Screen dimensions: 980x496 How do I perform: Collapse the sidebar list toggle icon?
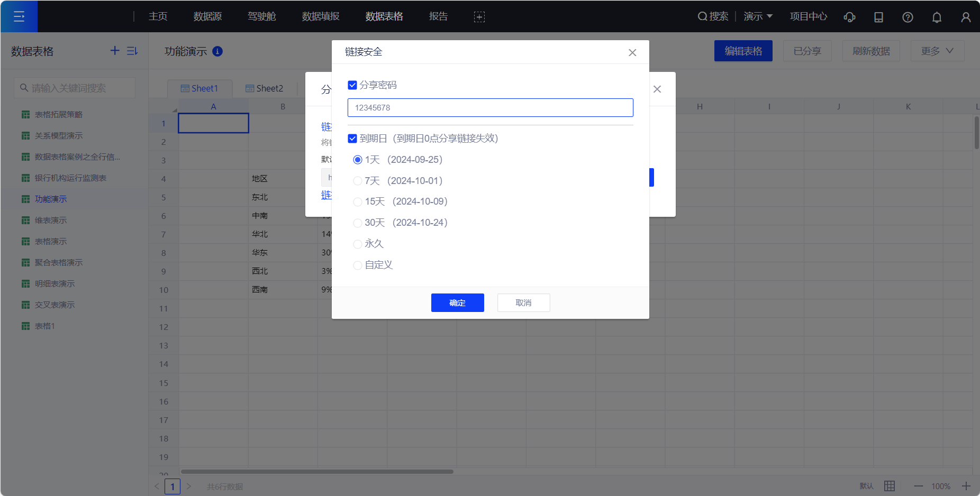[x=132, y=51]
